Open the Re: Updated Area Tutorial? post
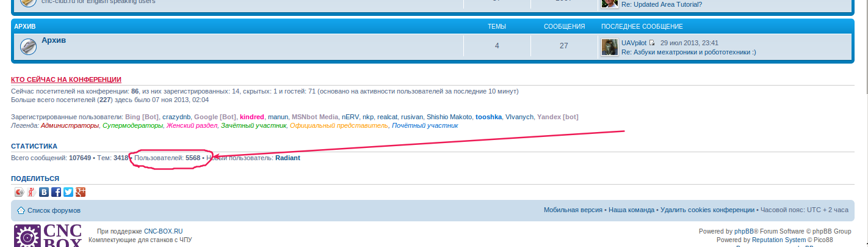This screenshot has width=868, height=247. coord(662,4)
